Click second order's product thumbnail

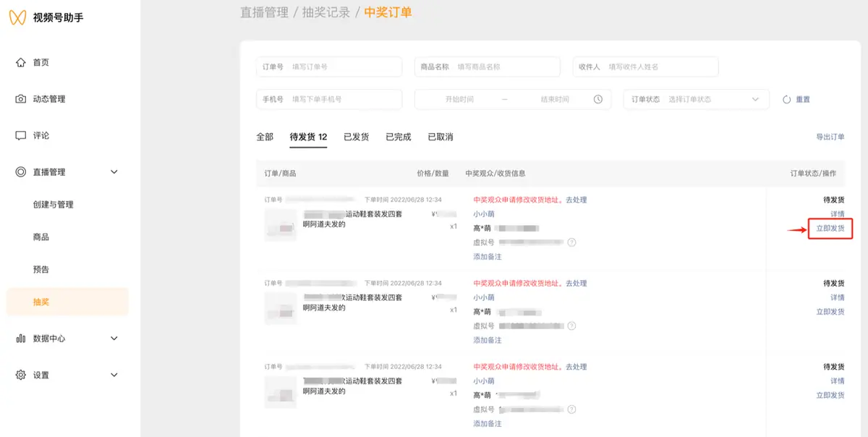coord(281,308)
